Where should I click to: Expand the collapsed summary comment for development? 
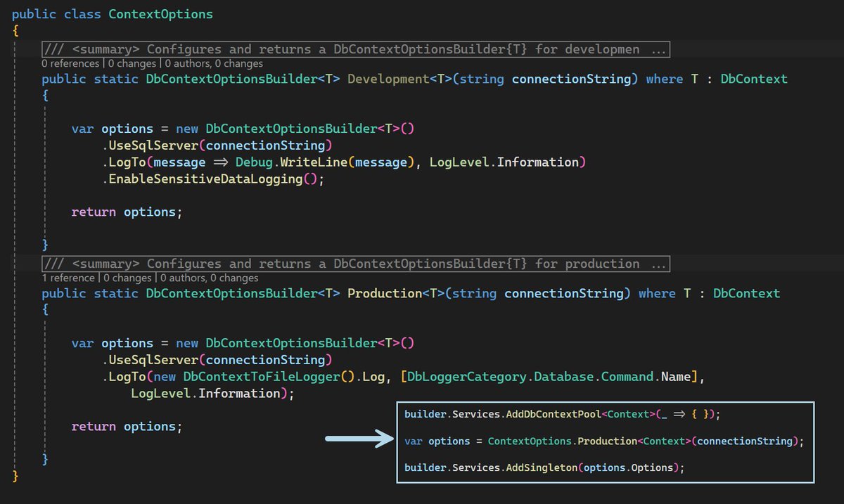pyautogui.click(x=356, y=49)
